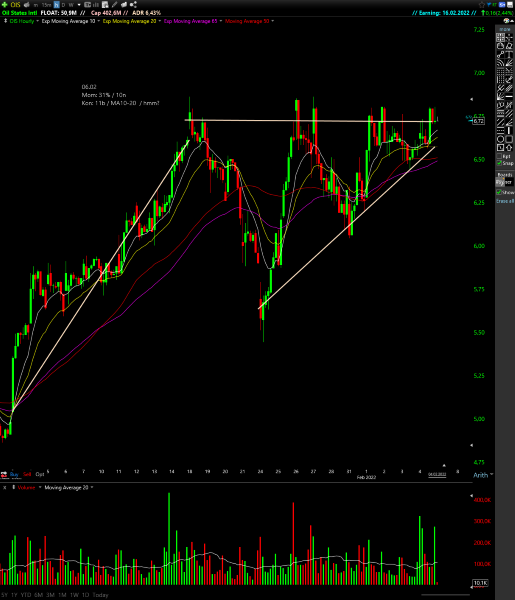This screenshot has width=515, height=600.
Task: Select the vertical line drawing tool
Action: click(x=509, y=130)
